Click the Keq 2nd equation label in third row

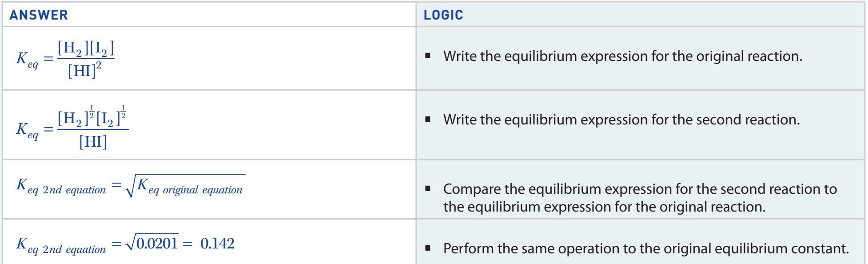click(x=61, y=186)
